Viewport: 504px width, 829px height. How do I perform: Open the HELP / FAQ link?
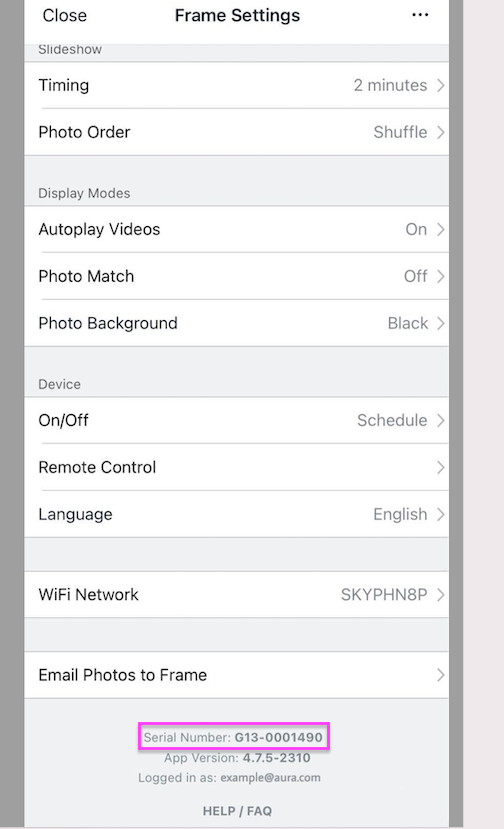pyautogui.click(x=237, y=811)
